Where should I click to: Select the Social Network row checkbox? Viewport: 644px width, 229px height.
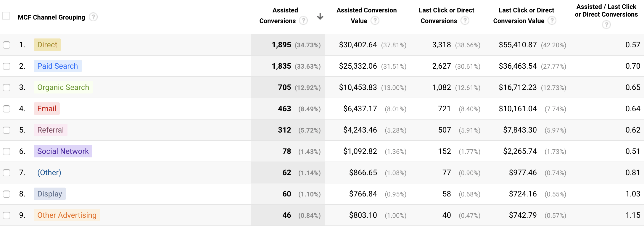pyautogui.click(x=6, y=151)
